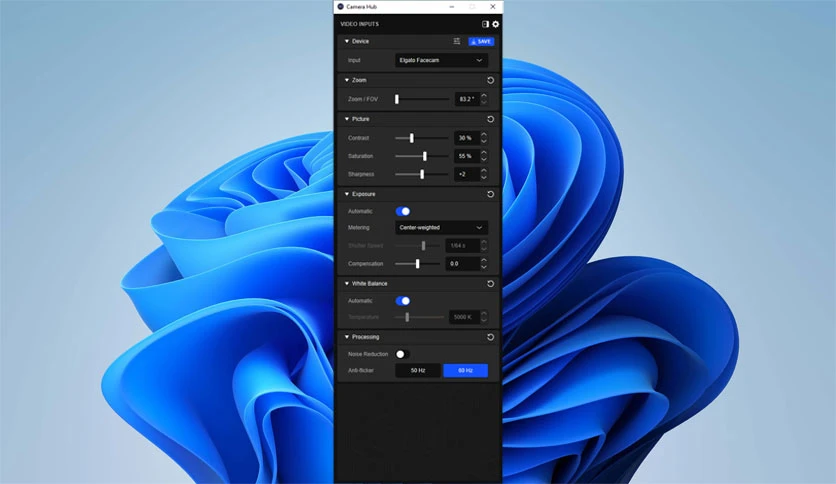Disable Automatic white balance toggle

(x=403, y=301)
